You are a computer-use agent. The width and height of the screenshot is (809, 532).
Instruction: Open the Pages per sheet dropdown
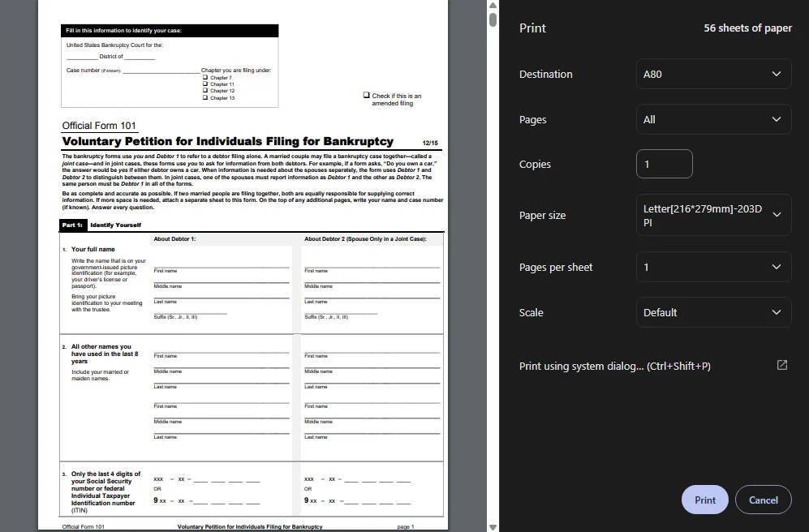713,267
